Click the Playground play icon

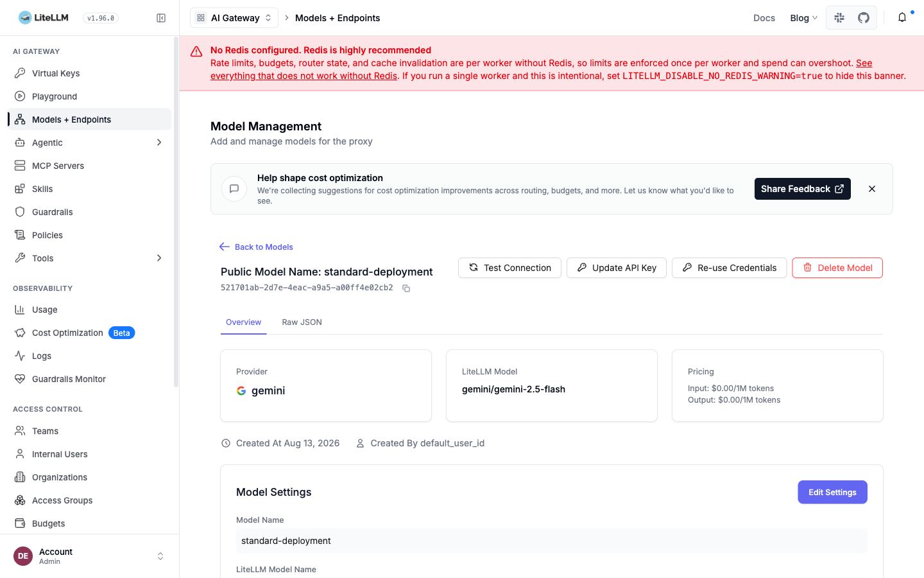click(20, 96)
